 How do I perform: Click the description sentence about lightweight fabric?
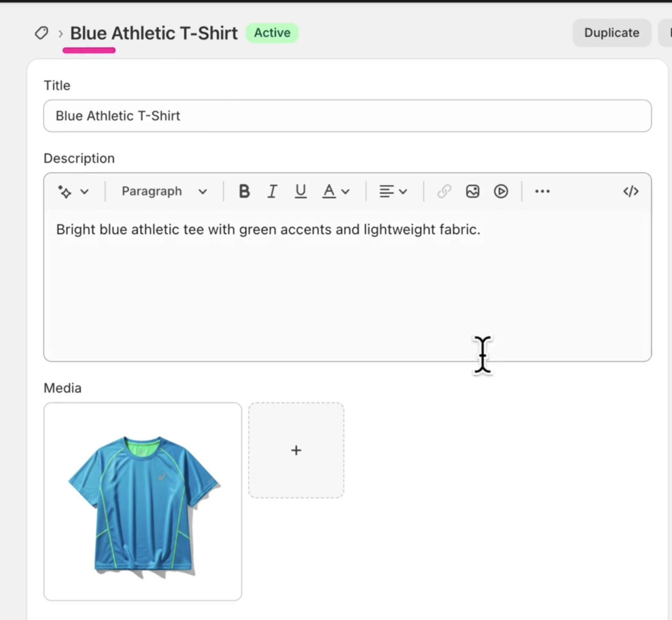pos(268,230)
